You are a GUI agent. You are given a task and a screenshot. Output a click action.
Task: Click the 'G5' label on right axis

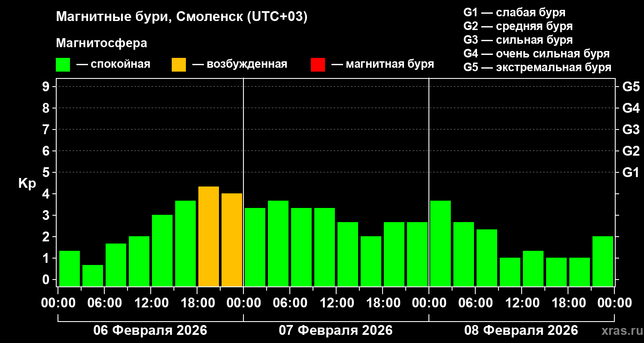pos(631,87)
